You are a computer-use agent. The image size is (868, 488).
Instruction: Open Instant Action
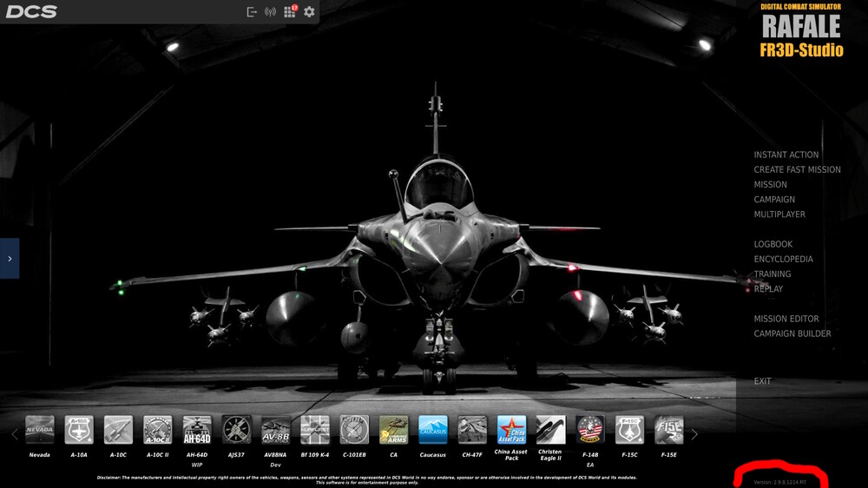coord(786,155)
